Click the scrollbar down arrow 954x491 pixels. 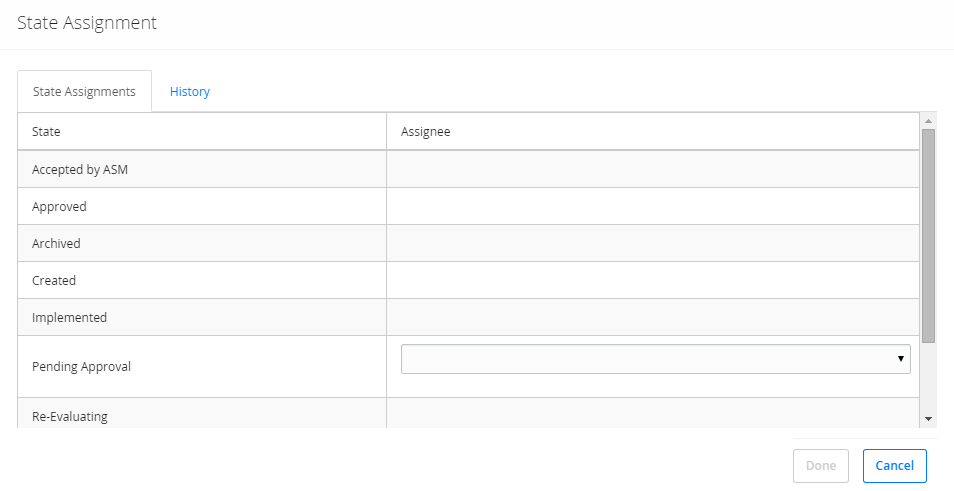coord(928,419)
